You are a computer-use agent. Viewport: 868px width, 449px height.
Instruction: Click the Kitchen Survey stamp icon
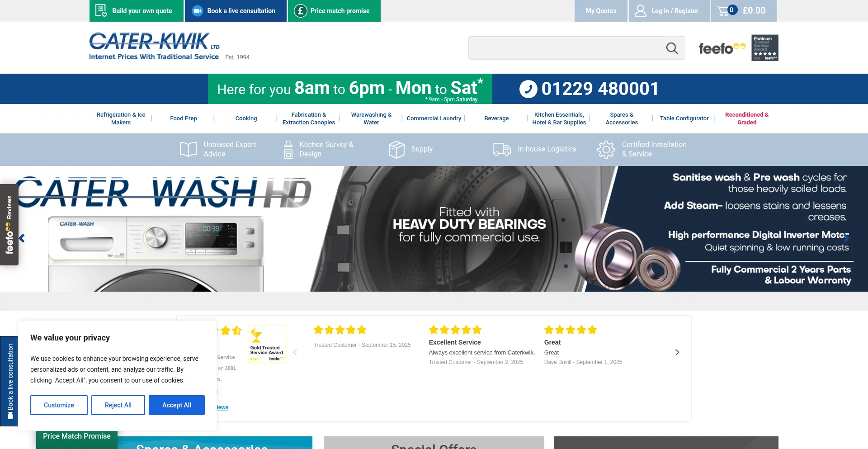288,149
